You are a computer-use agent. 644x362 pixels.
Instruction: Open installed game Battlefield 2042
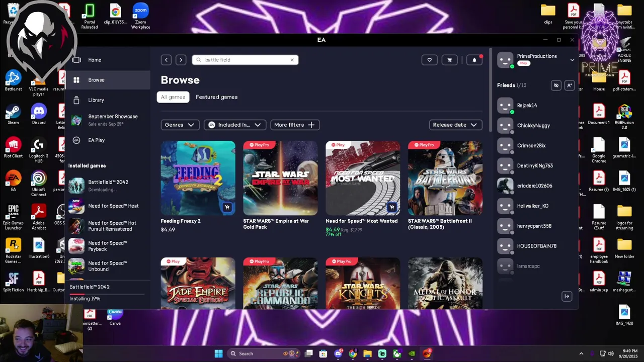[108, 186]
